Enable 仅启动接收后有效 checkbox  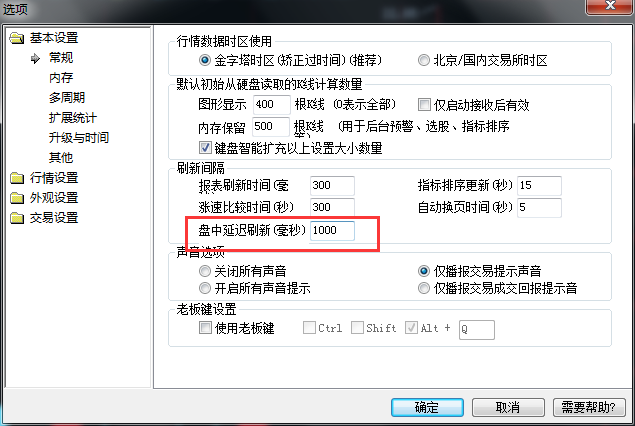[424, 104]
